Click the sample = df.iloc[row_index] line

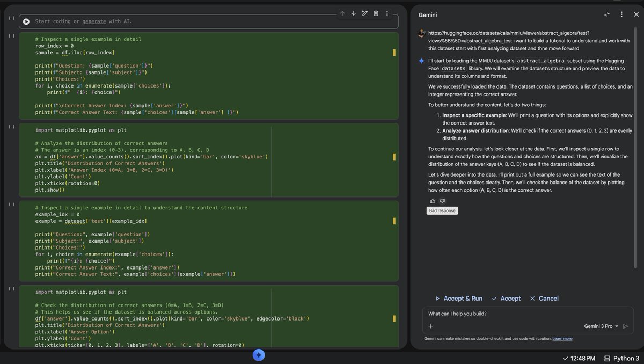[75, 53]
